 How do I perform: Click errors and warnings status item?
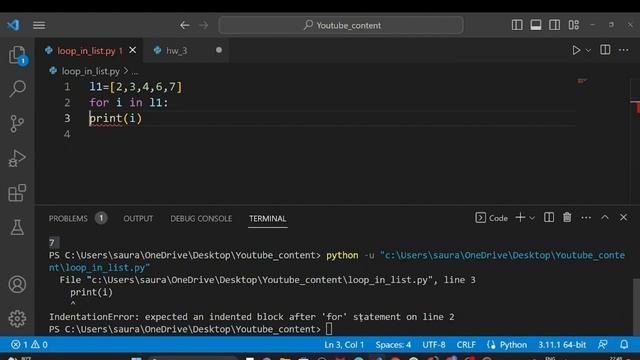[29, 345]
